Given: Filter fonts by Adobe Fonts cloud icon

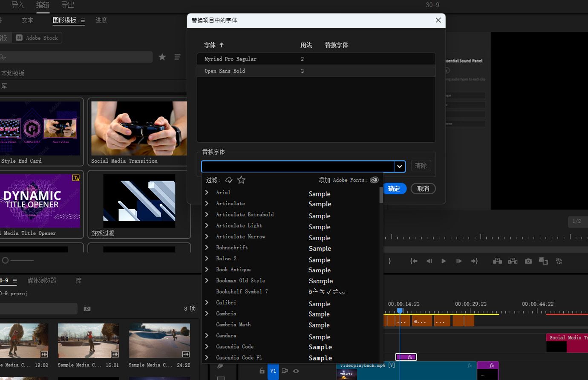Looking at the screenshot, I should [229, 180].
